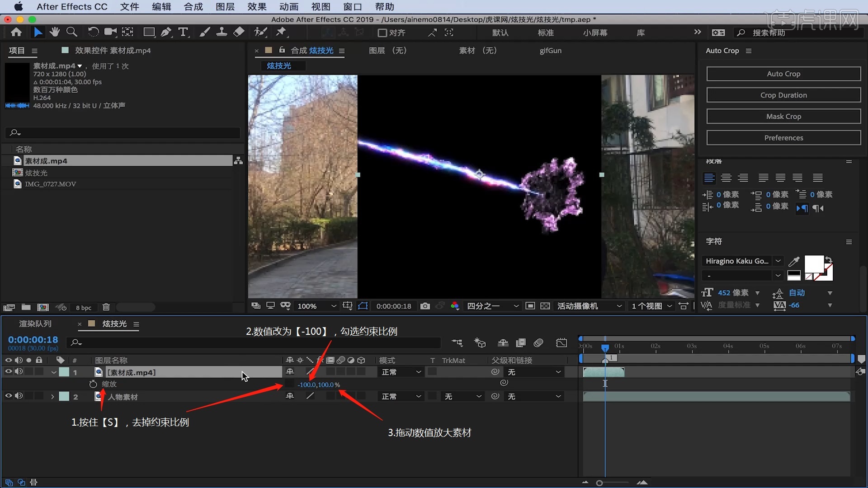Select the hand/pan tool
Screen dimensions: 868x488
pos(54,32)
